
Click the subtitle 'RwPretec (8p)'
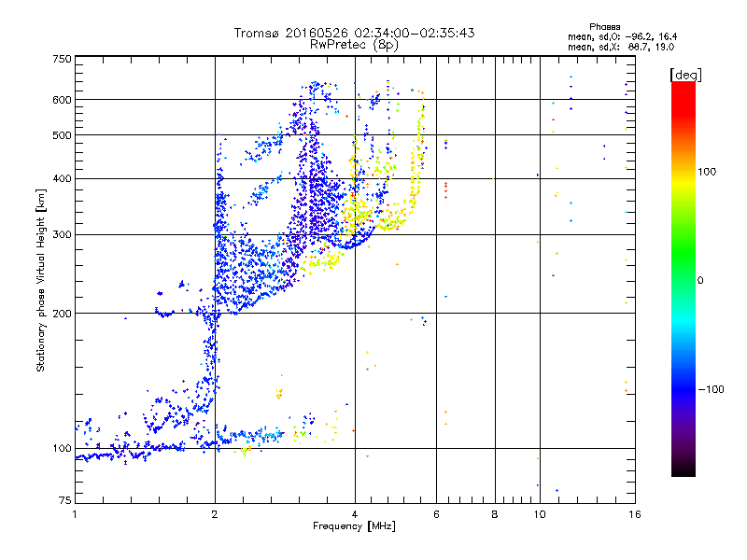354,45
